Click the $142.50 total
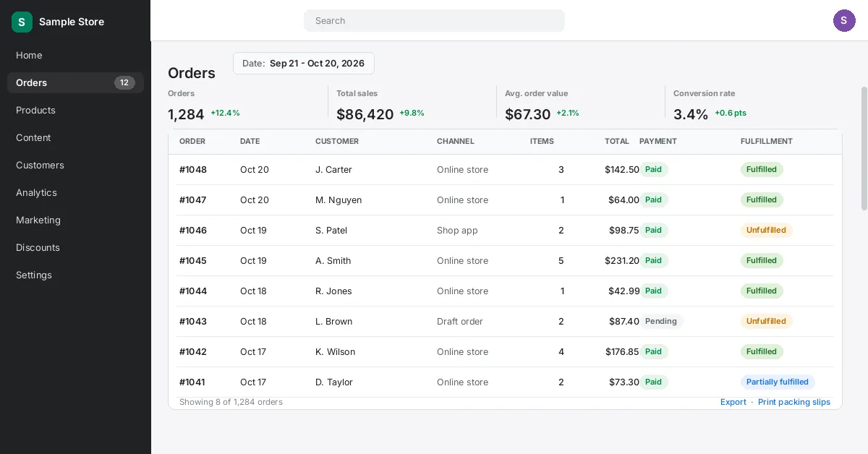Image resolution: width=868 pixels, height=454 pixels. click(x=622, y=169)
